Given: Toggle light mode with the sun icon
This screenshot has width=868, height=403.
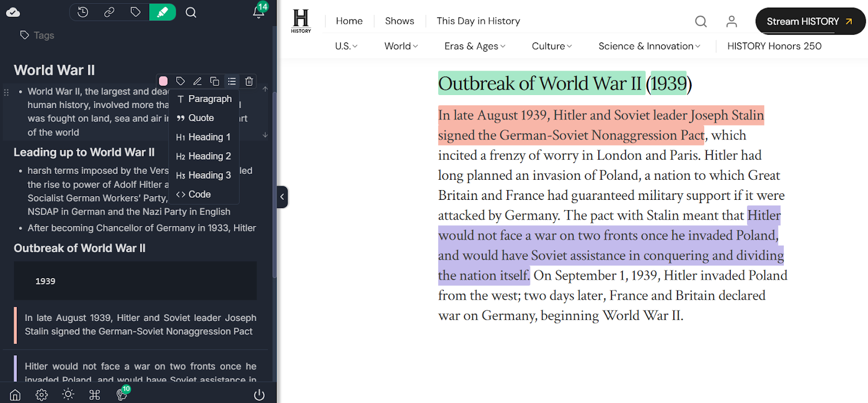Looking at the screenshot, I should [68, 394].
